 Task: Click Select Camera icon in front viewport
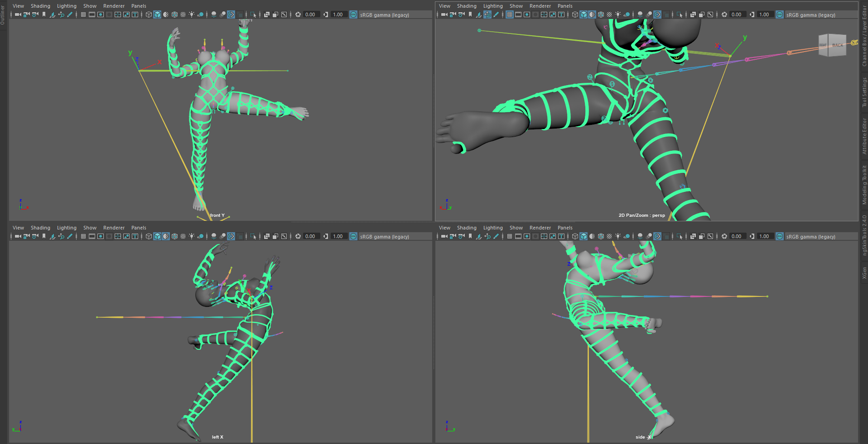tap(18, 14)
